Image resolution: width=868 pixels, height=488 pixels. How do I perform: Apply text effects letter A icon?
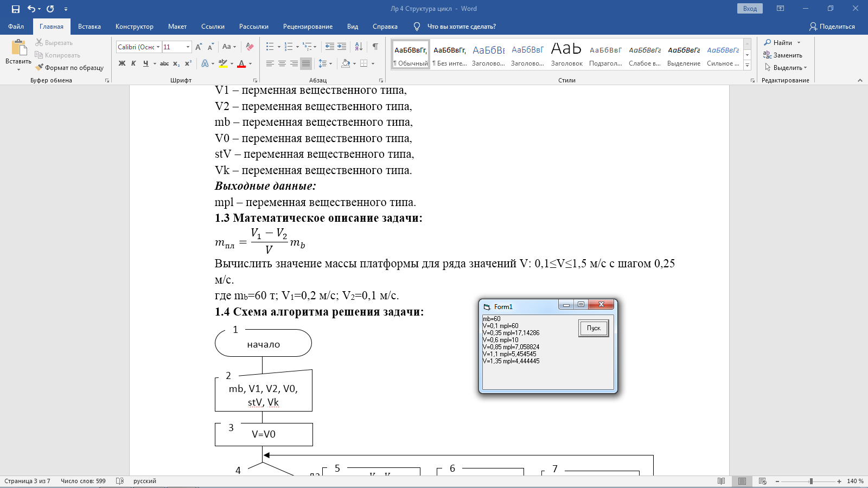coord(205,63)
